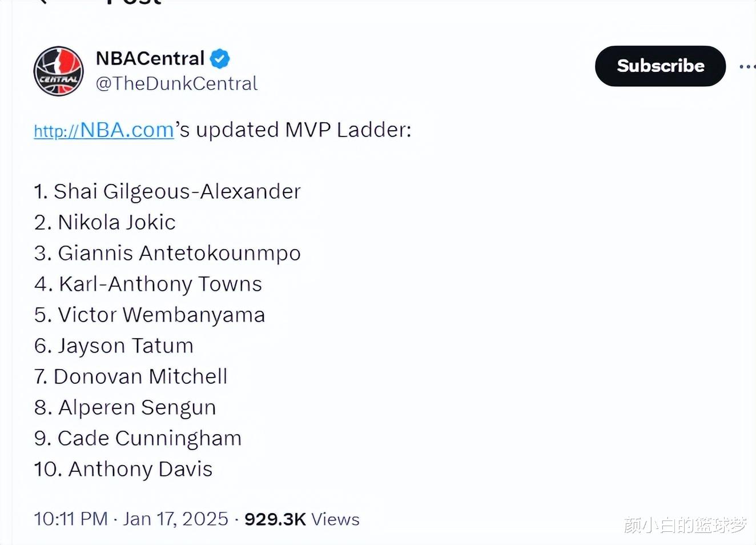Open the http://NBA.com link
The height and width of the screenshot is (545, 756).
click(104, 130)
